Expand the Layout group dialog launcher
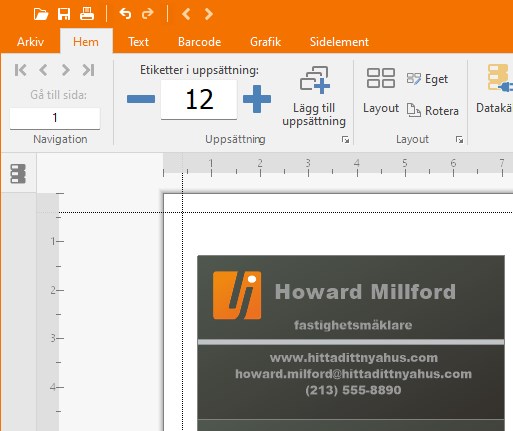This screenshot has width=513, height=431. pos(459,140)
